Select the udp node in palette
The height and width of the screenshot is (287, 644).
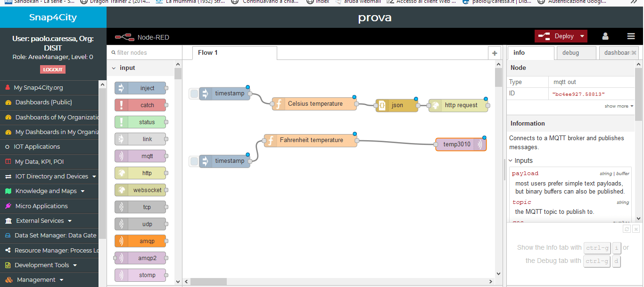[140, 224]
